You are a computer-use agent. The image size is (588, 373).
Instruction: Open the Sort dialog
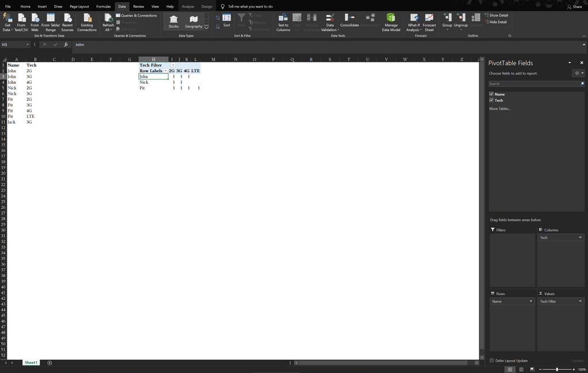click(x=226, y=21)
